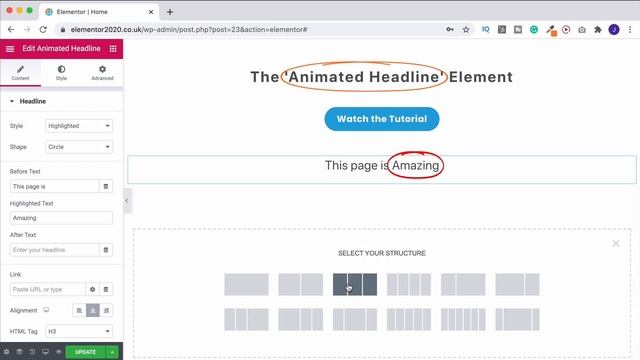Open the HTML Tag dropdown set to H3

tap(79, 331)
